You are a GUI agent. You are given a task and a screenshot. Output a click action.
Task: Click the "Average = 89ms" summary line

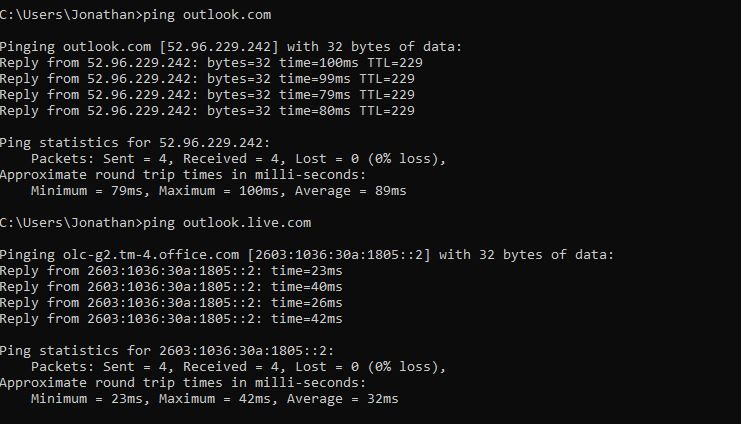coord(218,191)
